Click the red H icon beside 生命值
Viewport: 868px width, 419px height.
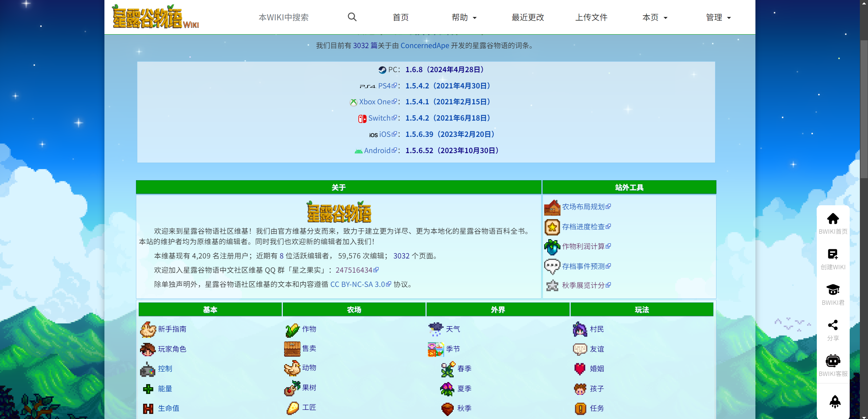[148, 408]
